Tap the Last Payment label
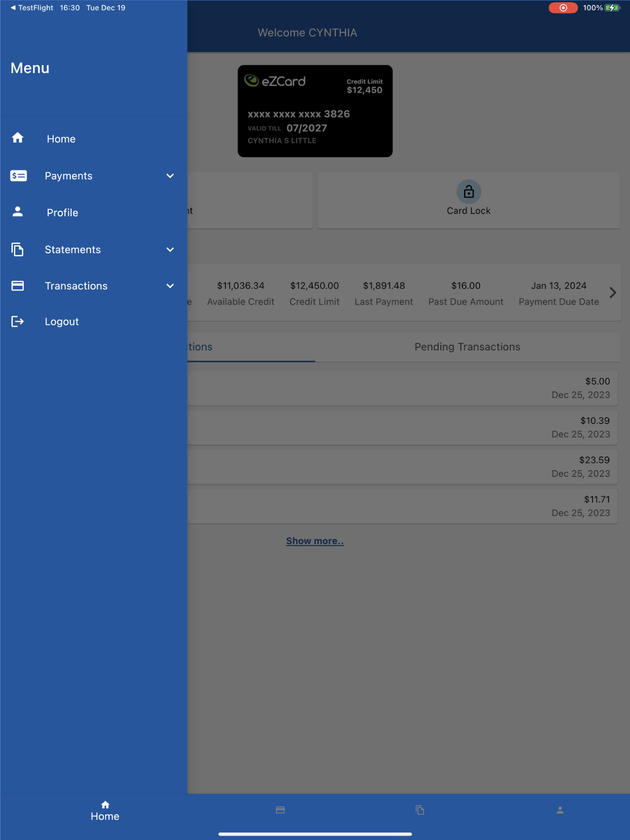Image resolution: width=630 pixels, height=840 pixels. tap(384, 302)
